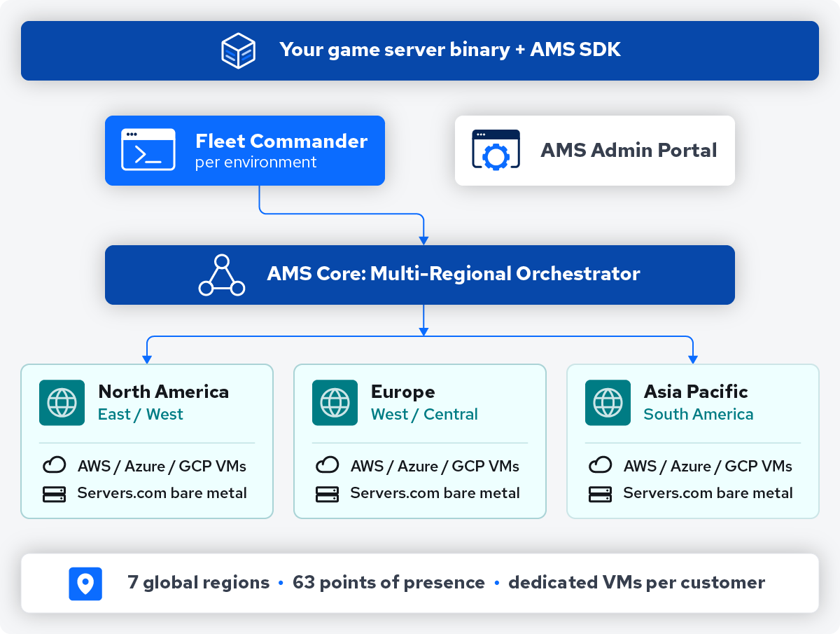The image size is (840, 634).
Task: Click the game server box icon
Action: (x=238, y=50)
